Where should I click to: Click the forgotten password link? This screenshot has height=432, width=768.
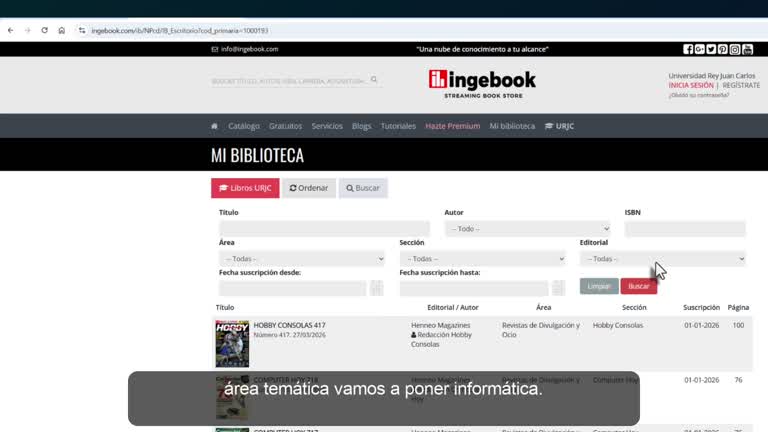pyautogui.click(x=698, y=95)
